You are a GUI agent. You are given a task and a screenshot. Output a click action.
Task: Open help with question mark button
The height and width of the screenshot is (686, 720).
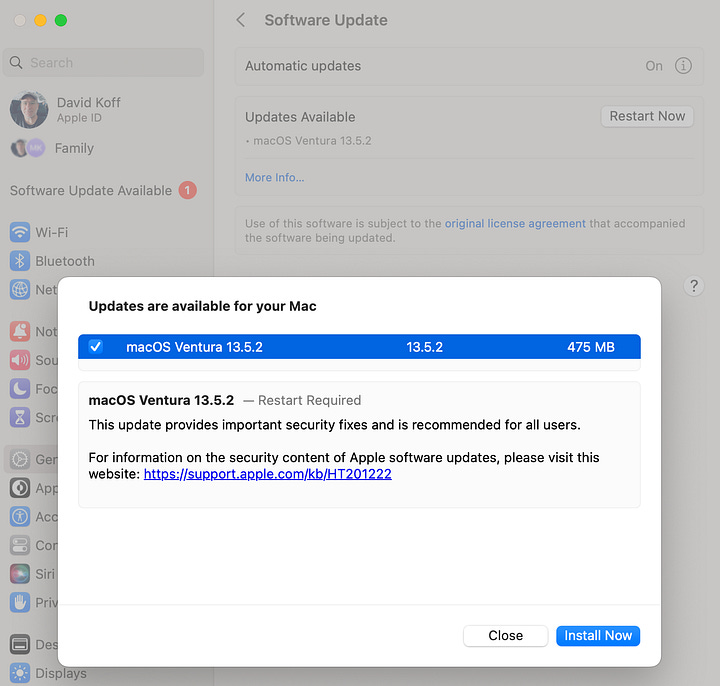point(694,286)
